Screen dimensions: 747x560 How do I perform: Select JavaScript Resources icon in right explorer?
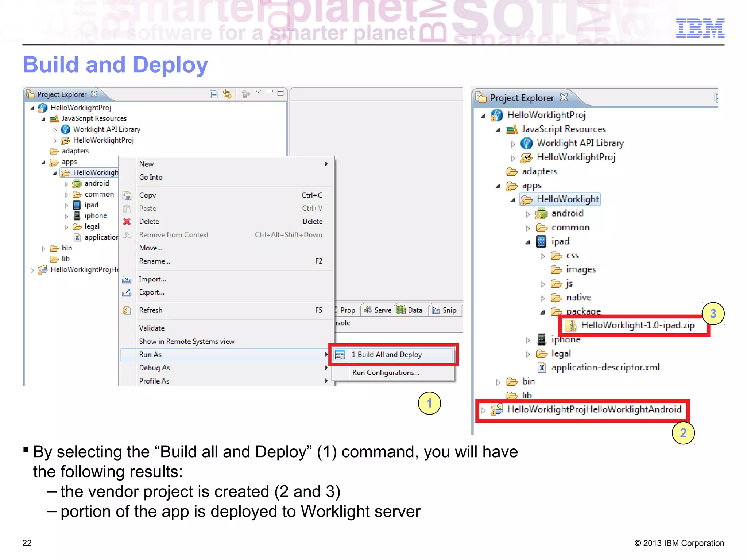point(512,129)
